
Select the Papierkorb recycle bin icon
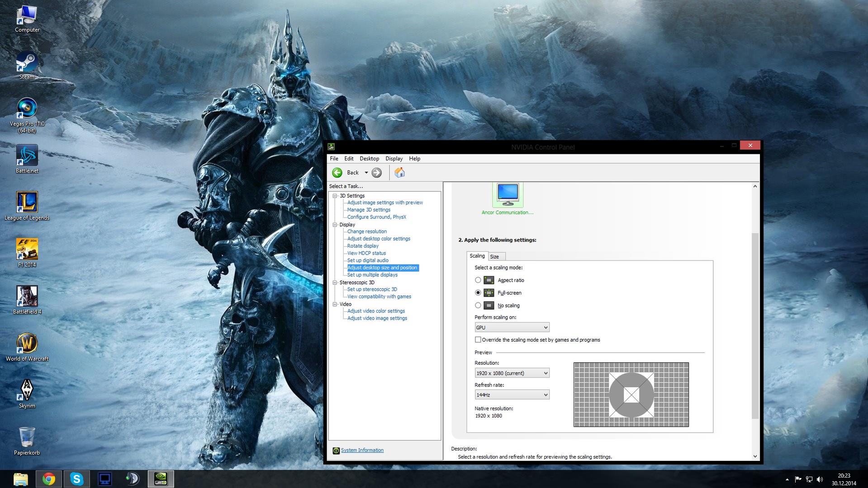click(27, 441)
